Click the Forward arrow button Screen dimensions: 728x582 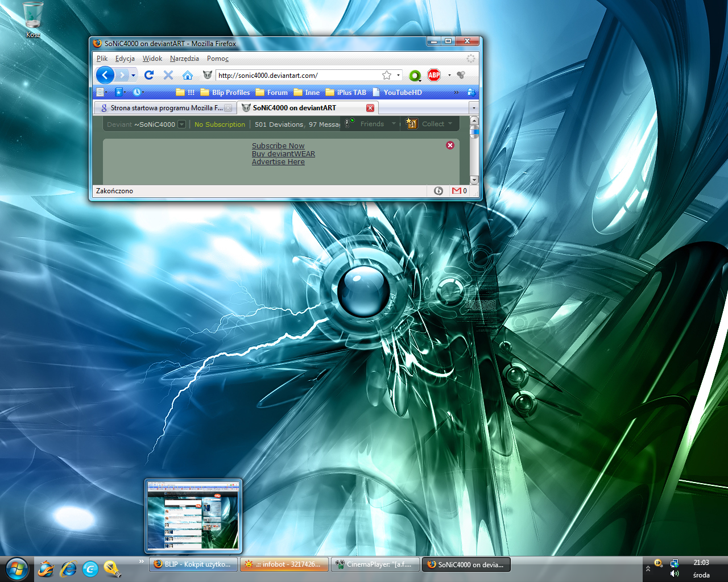122,75
